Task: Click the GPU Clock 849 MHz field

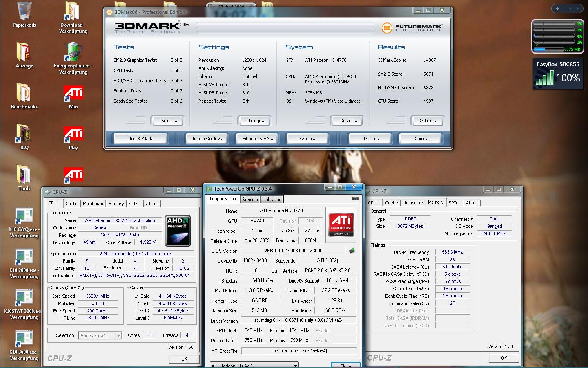Action: (x=254, y=330)
